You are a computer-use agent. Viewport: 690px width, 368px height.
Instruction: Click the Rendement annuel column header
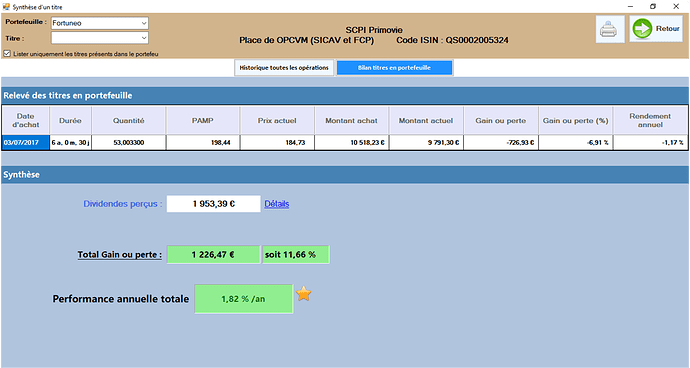click(650, 120)
